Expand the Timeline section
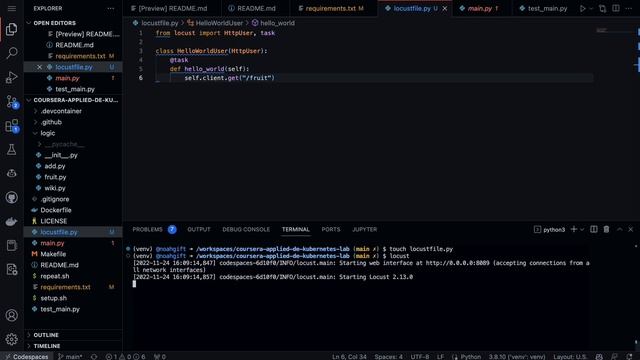Viewport: 640px width, 360px height. [x=47, y=346]
